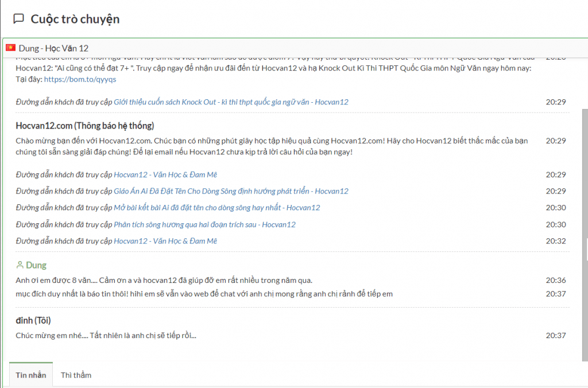Screen dimensions: 588x388
Task: Click message mục đích duy nhất là báo tin
Action: [204, 294]
